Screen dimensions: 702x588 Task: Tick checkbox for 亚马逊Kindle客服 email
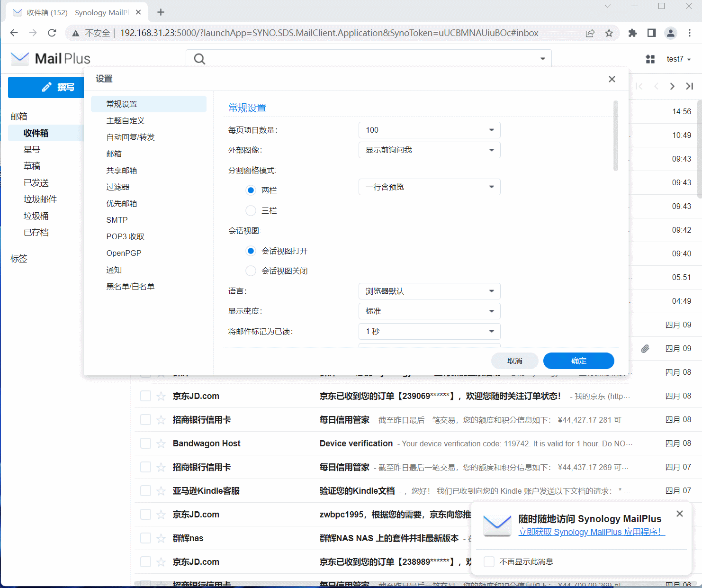pyautogui.click(x=145, y=491)
